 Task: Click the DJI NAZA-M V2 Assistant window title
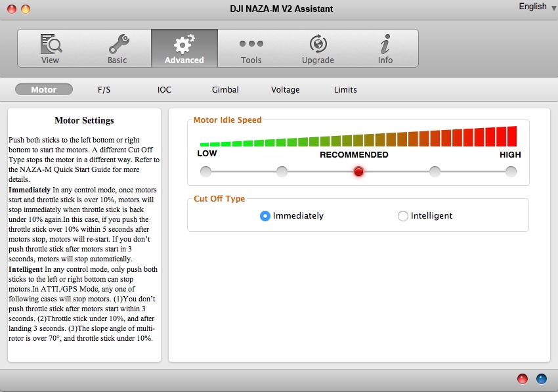[x=282, y=9]
